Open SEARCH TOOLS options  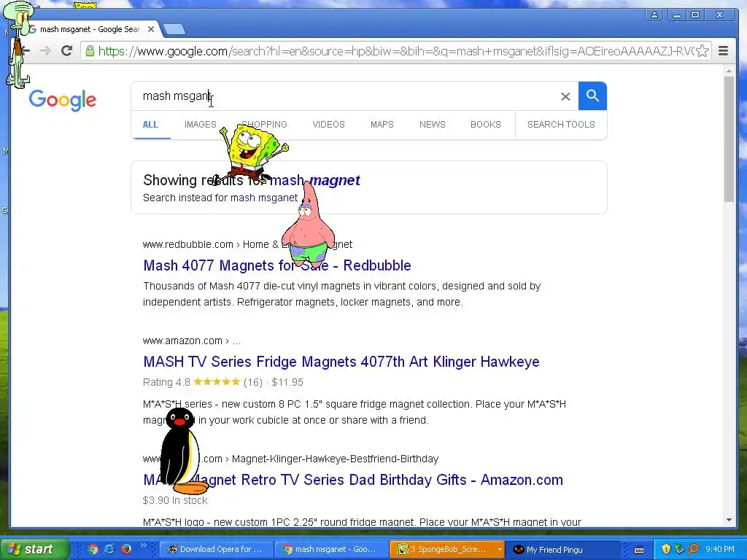561,124
